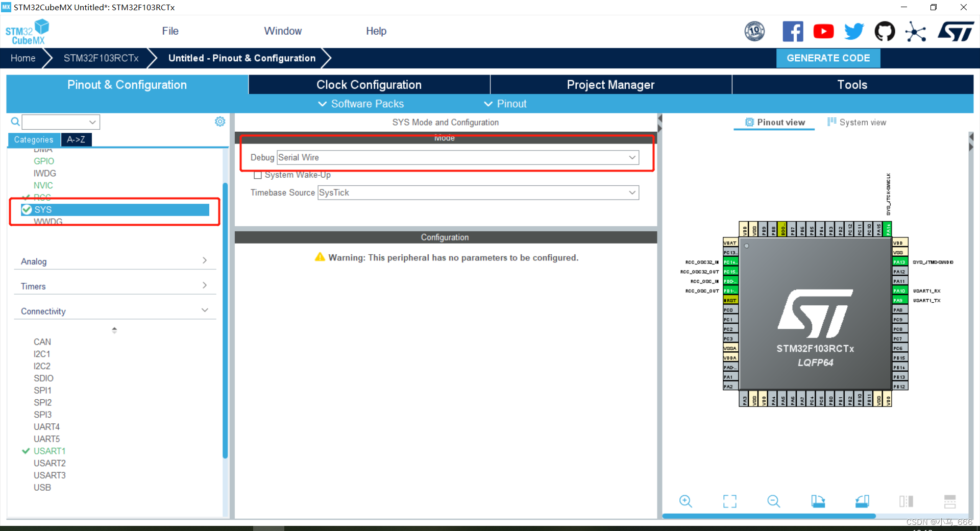Click the categories list vertical scrollbar
The width and height of the screenshot is (980, 531).
(x=225, y=320)
